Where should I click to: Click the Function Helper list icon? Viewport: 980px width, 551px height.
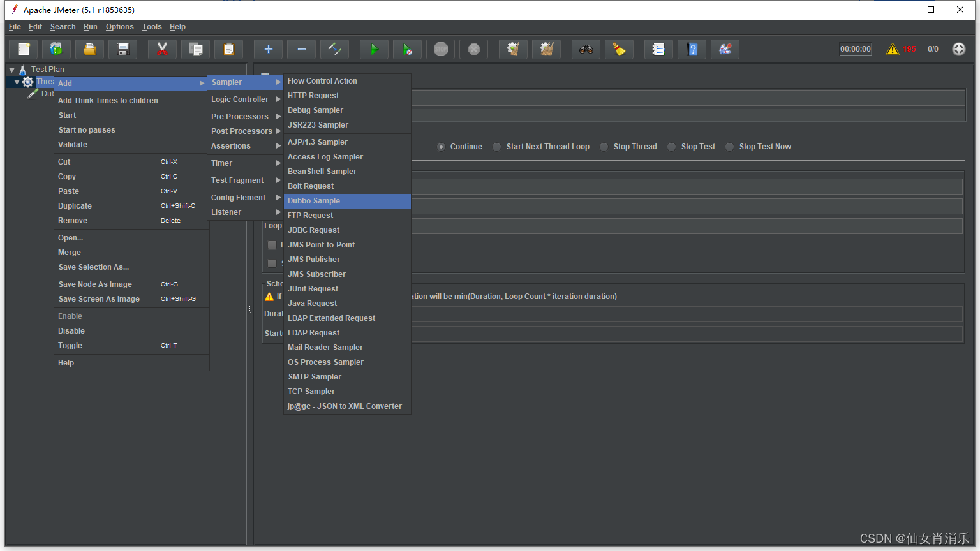coord(659,49)
